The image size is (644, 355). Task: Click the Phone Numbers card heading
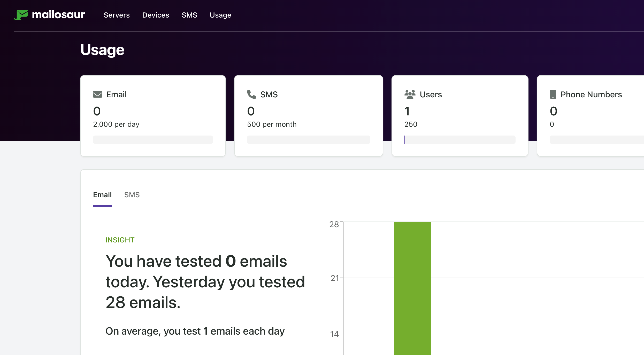(591, 94)
